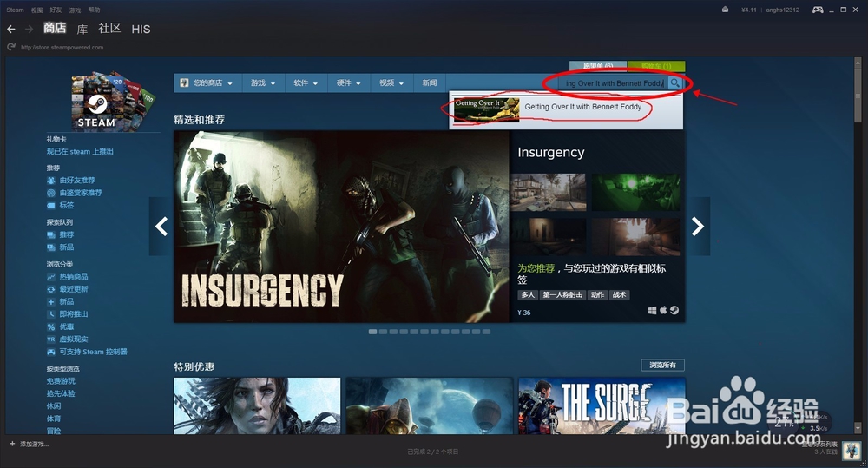
Task: Open the 视图 menu
Action: 37,10
